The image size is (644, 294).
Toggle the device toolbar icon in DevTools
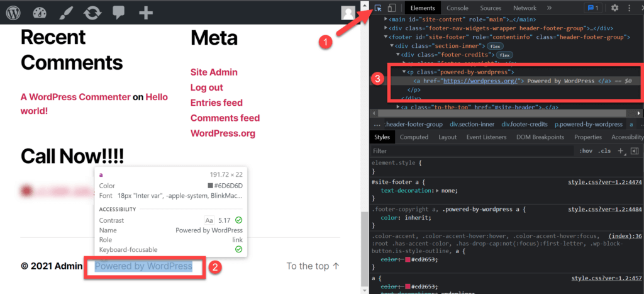pyautogui.click(x=391, y=8)
